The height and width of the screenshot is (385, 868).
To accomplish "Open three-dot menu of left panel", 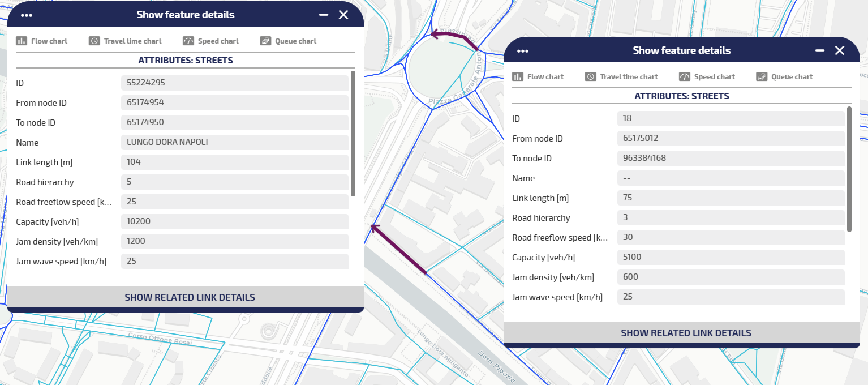I will click(x=26, y=15).
